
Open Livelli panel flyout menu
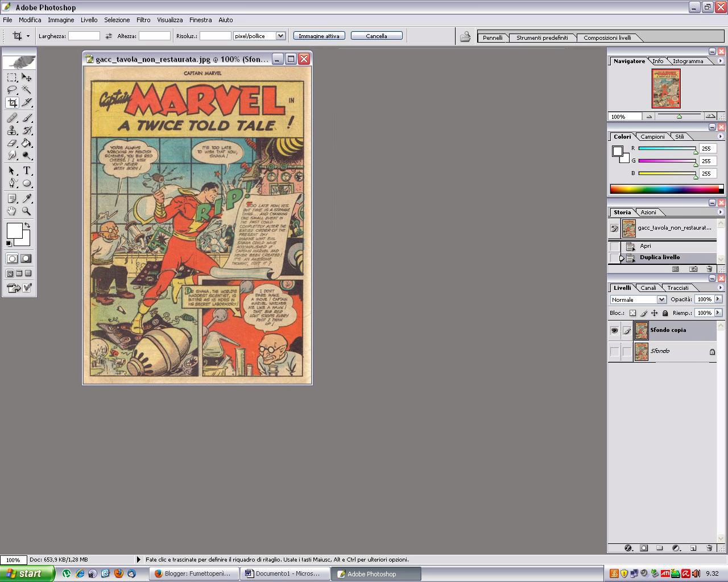720,288
